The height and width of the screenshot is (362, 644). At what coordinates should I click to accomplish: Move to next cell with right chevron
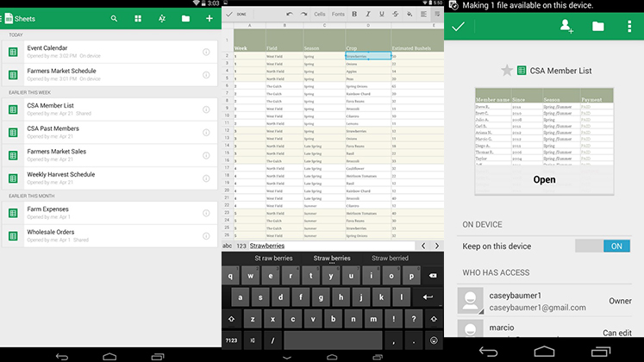[437, 246]
